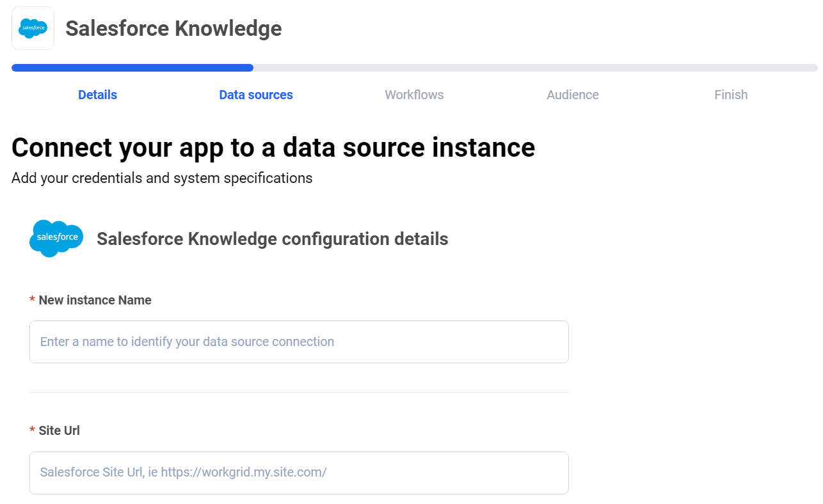Click the 'Salesforce Knowledge configuration details' heading
Image resolution: width=823 pixels, height=504 pixels.
[x=273, y=239]
